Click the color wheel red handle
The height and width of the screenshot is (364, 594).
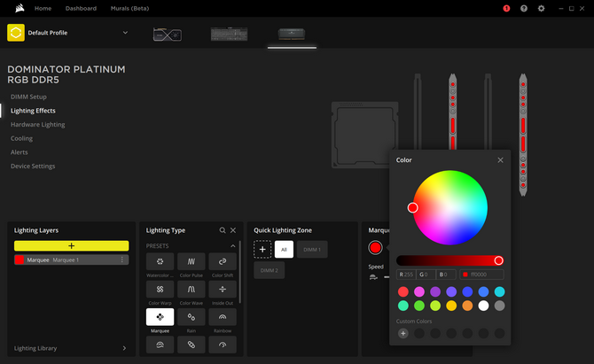pos(413,208)
